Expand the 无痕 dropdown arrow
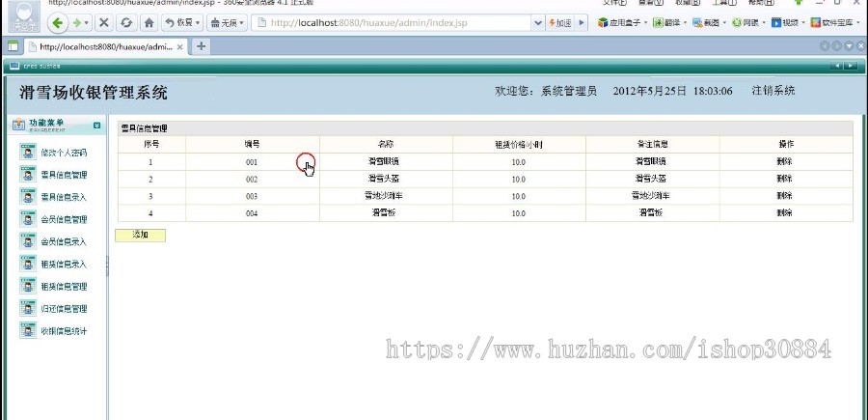 click(x=241, y=23)
